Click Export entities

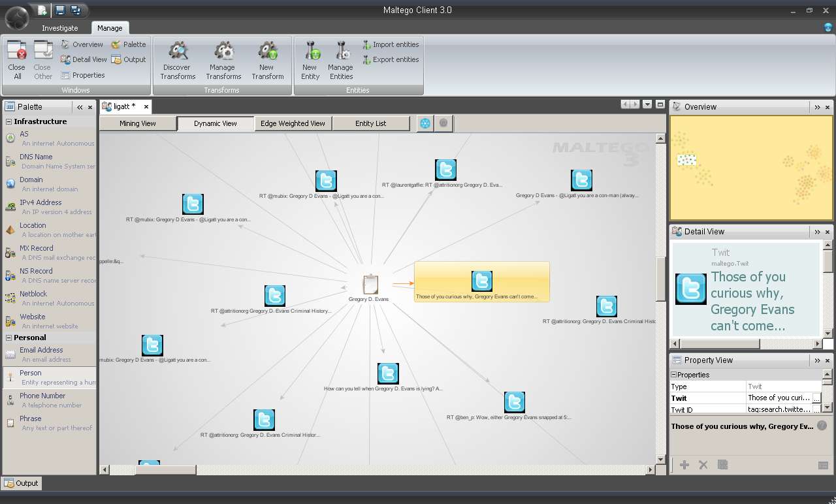391,59
